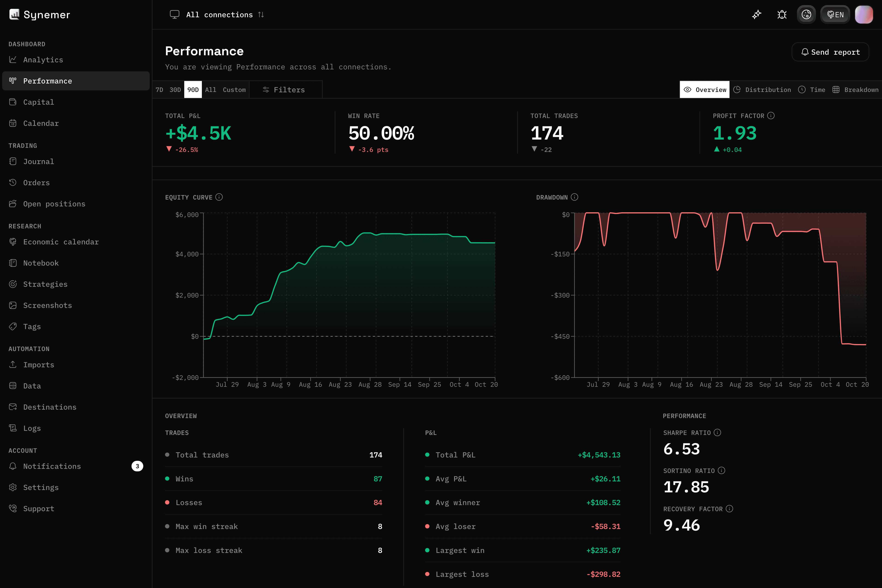Switch to the Overview tab

coord(705,90)
